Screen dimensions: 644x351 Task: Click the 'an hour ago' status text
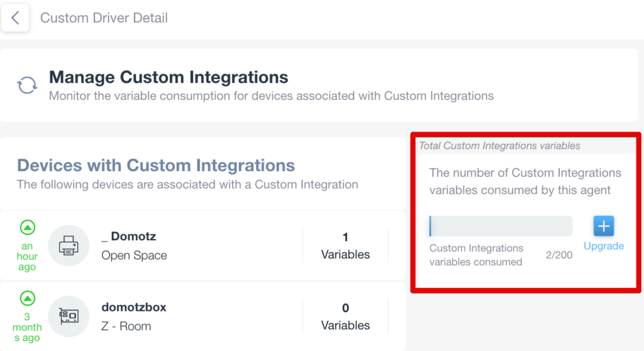click(x=27, y=257)
